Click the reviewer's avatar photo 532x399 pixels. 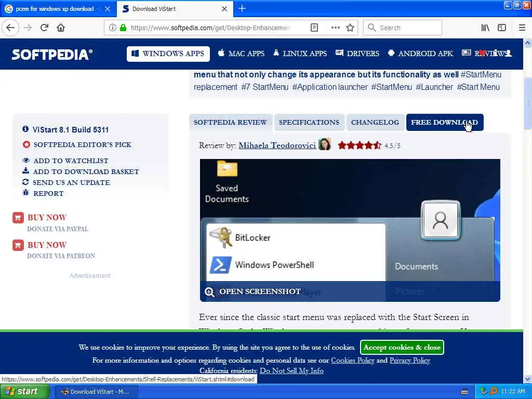click(325, 144)
